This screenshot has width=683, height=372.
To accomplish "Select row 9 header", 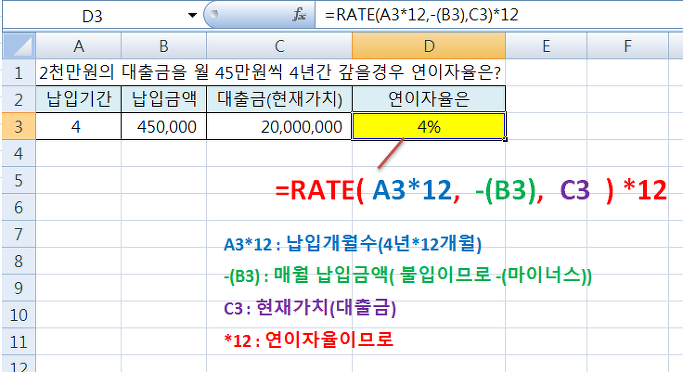I will 18,288.
